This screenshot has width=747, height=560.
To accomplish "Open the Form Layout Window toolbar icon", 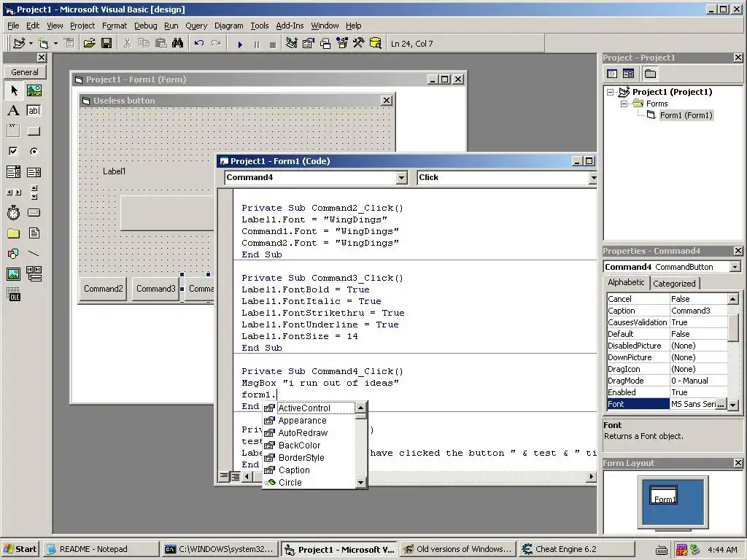I will 325,43.
